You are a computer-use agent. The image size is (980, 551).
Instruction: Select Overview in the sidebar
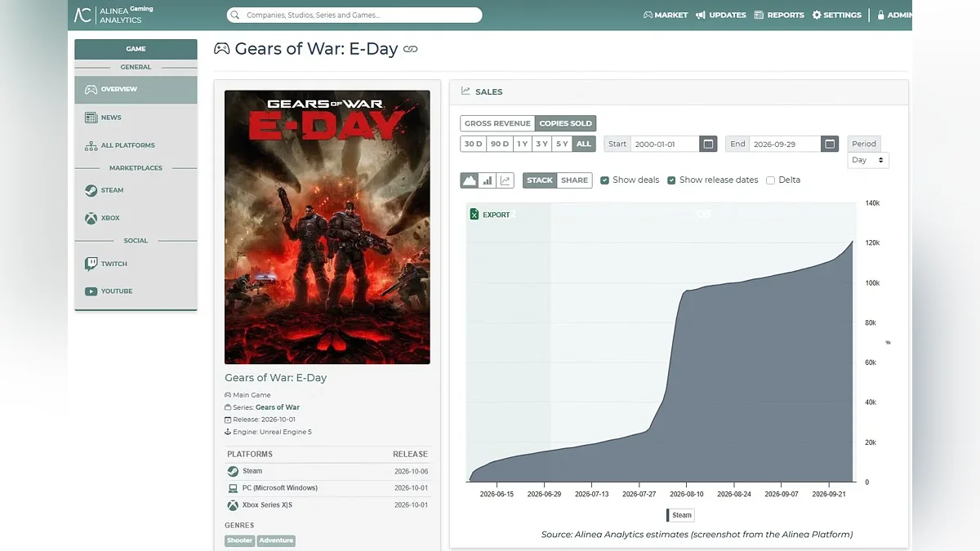(136, 89)
